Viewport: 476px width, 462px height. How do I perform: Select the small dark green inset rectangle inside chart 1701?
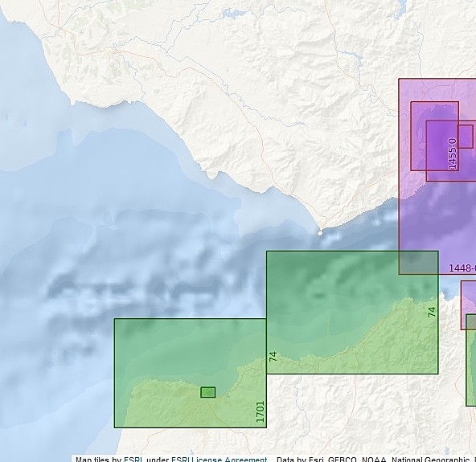[208, 392]
